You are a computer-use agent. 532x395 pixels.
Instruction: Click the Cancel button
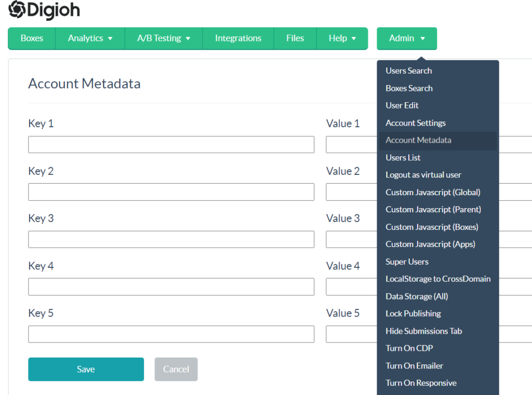[176, 369]
